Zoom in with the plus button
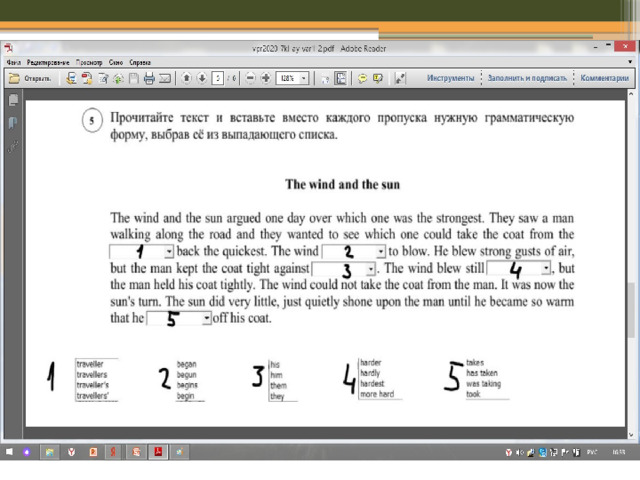 [x=266, y=78]
